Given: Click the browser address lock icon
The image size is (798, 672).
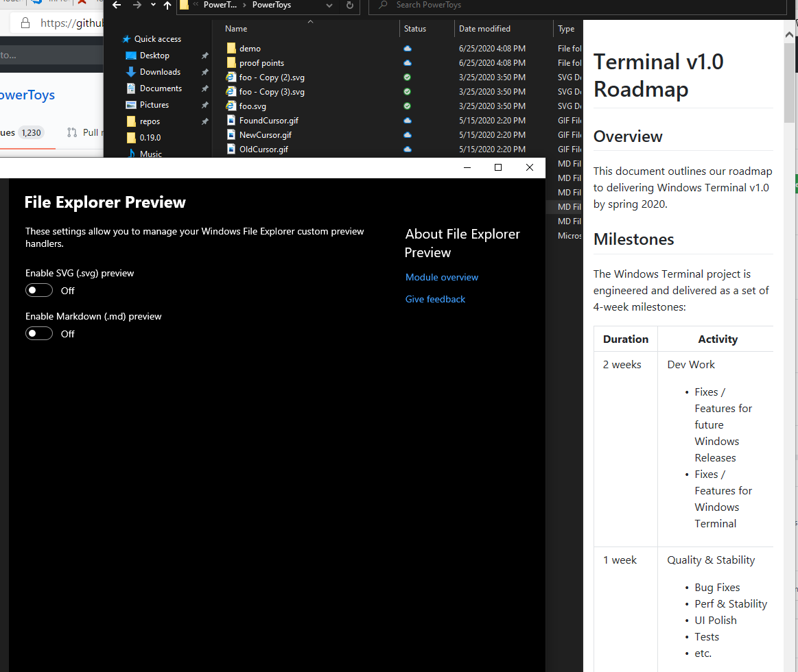Looking at the screenshot, I should [25, 23].
